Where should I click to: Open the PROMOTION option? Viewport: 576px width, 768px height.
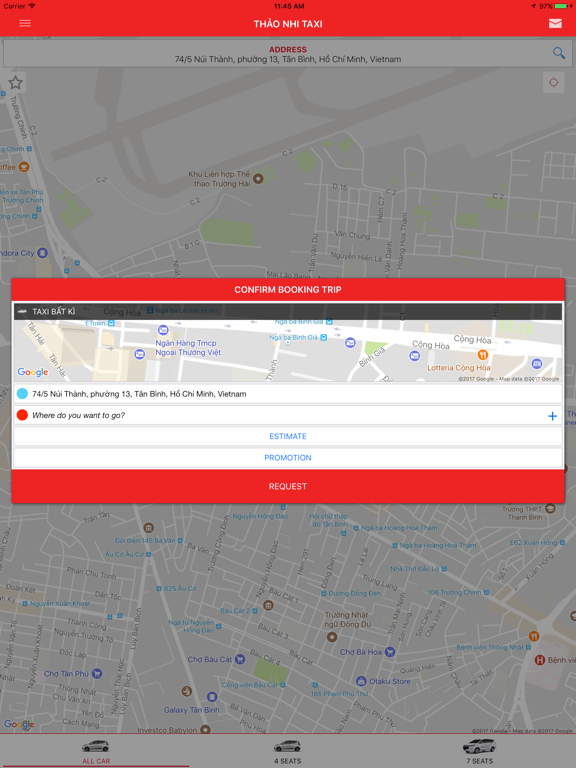288,457
